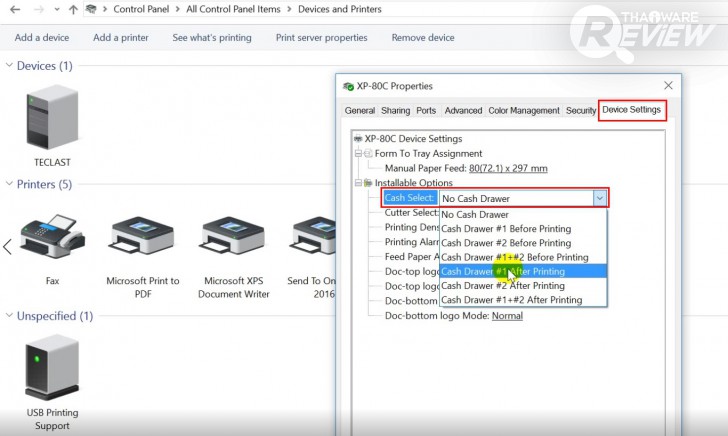Select Microsoft Print to PDF printer

[x=143, y=236]
